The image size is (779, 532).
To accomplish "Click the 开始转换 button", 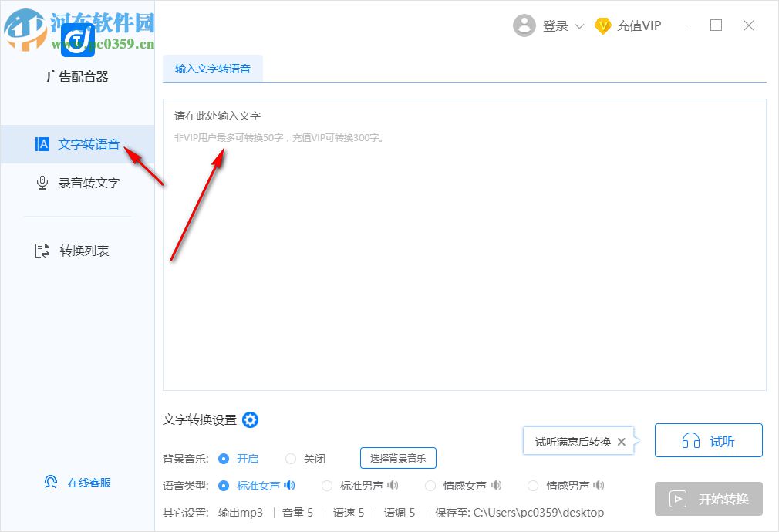I will pos(708,499).
